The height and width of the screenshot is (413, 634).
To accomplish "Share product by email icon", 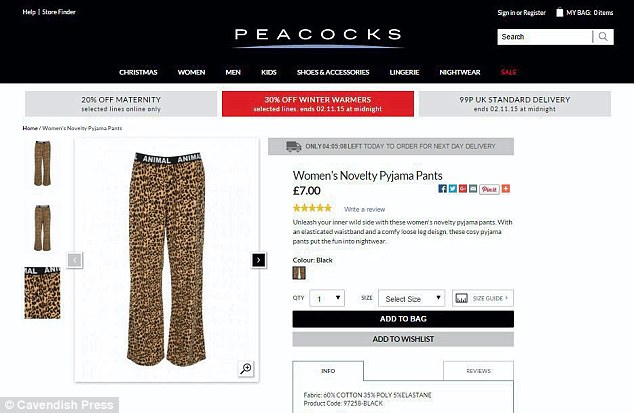I will click(473, 188).
